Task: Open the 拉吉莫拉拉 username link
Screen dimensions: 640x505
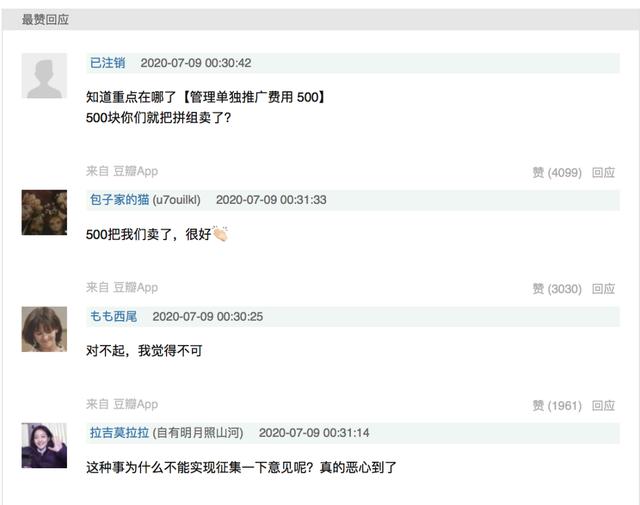Action: click(x=119, y=433)
